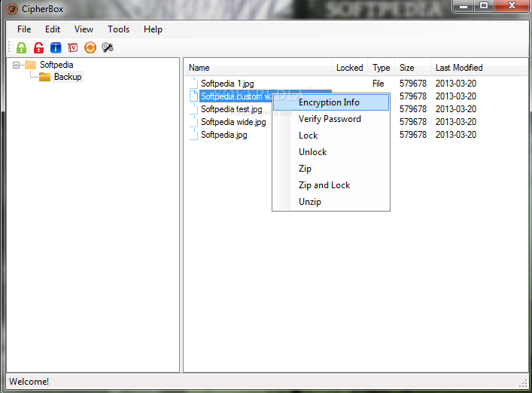The width and height of the screenshot is (532, 393).
Task: Click the Backup folder icon in the tree
Action: 44,77
